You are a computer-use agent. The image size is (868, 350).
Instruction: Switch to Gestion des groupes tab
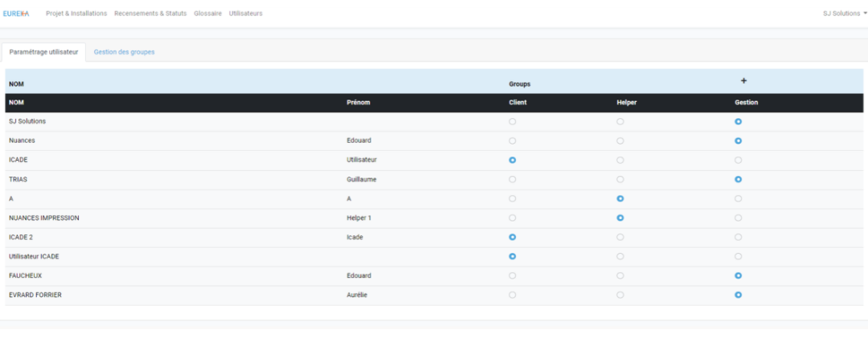click(x=124, y=52)
